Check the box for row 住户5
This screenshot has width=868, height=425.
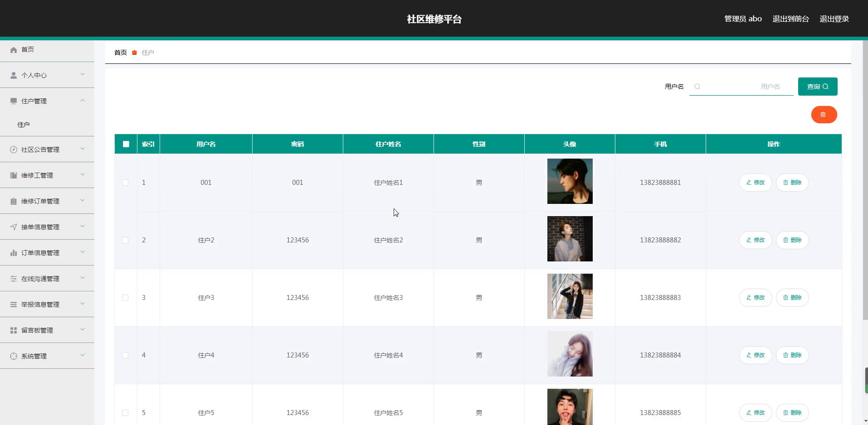(125, 413)
